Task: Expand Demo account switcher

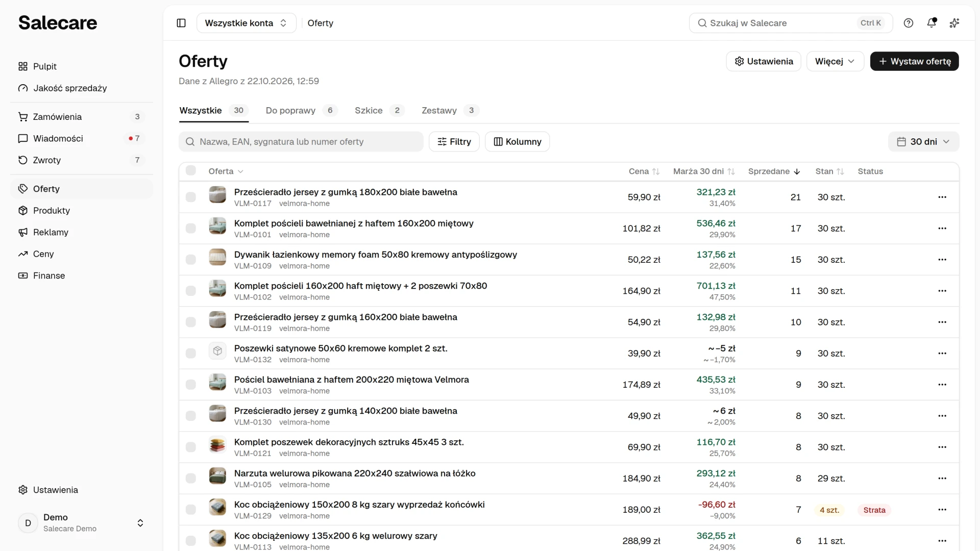Action: (x=82, y=523)
